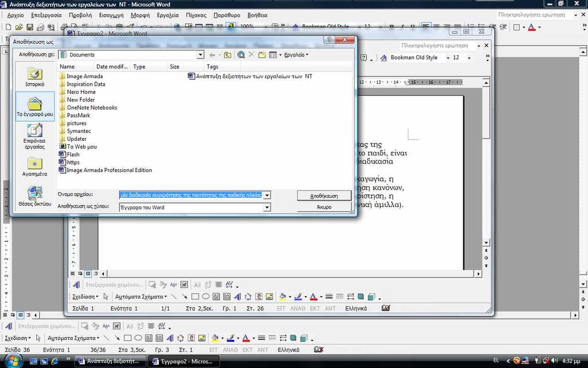This screenshot has height=368, width=588.
Task: Open Αυτόματα Σχήματα in Έγγραφο2 drawing toolbar
Action: (141, 297)
